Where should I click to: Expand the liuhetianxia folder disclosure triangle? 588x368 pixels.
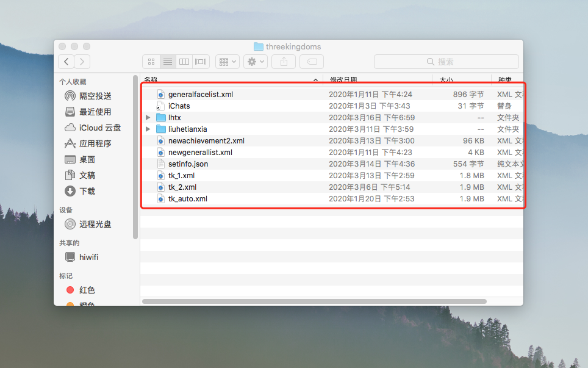point(148,129)
